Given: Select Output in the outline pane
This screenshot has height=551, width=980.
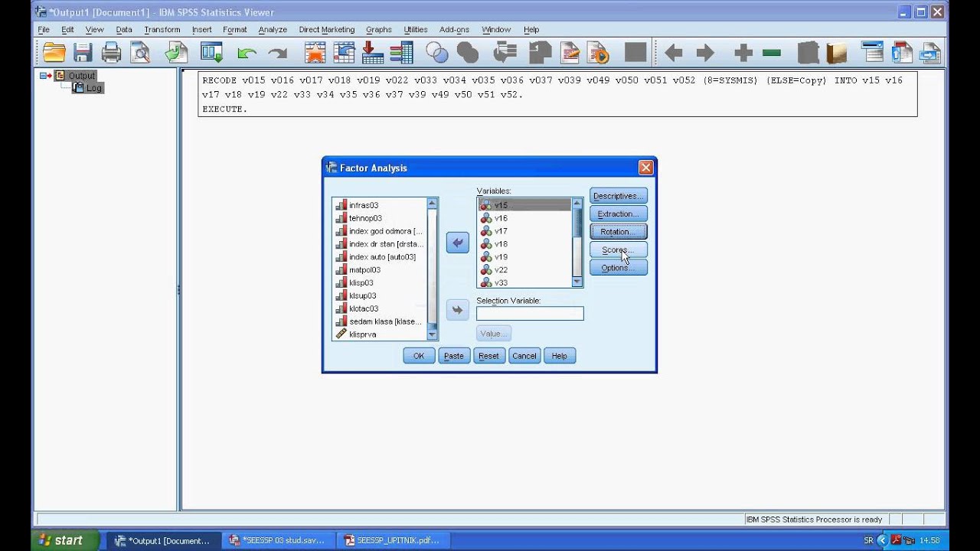Looking at the screenshot, I should [81, 76].
